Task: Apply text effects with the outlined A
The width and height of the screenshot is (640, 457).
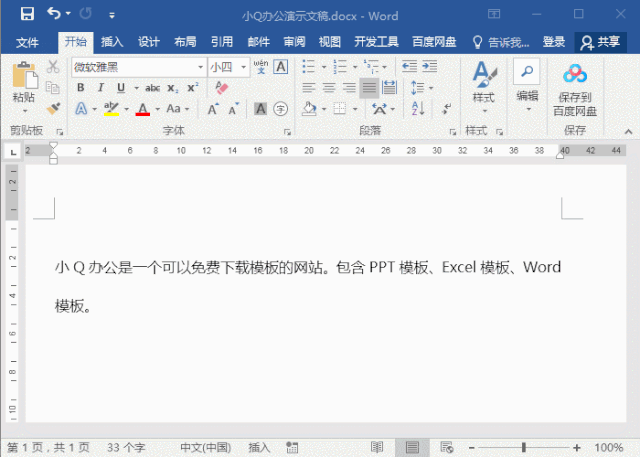Action: click(81, 109)
